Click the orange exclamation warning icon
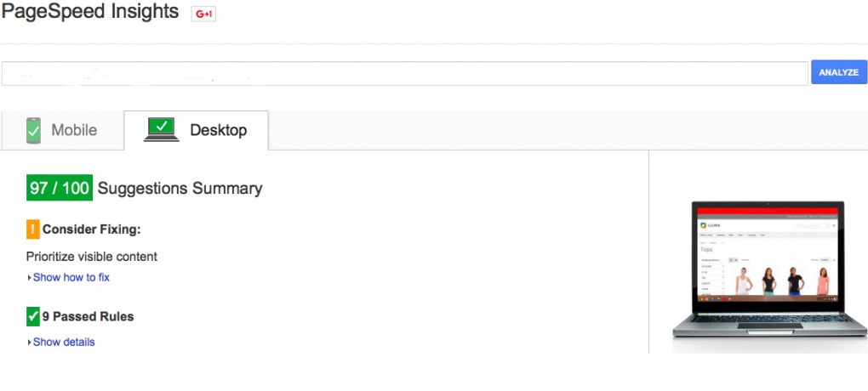The height and width of the screenshot is (391, 868). 33,229
